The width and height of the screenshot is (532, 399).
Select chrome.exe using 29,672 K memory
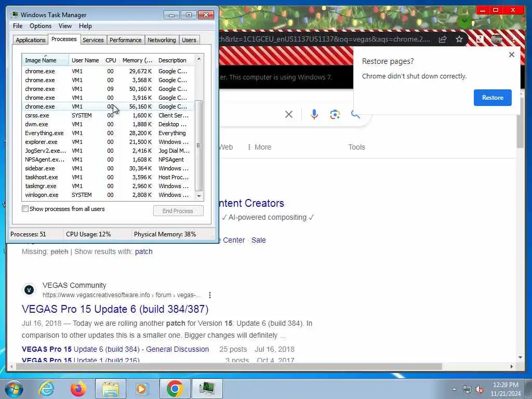point(108,71)
